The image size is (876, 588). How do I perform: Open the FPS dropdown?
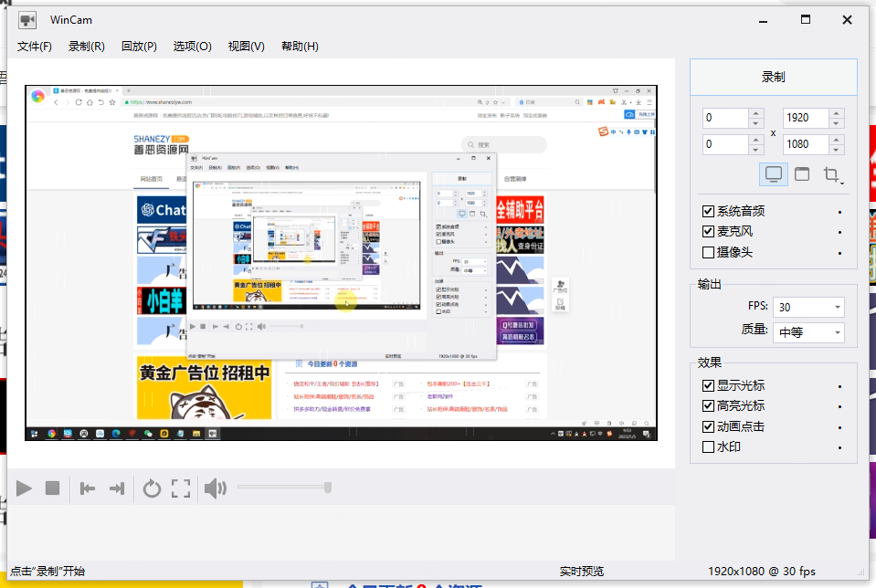pyautogui.click(x=808, y=307)
